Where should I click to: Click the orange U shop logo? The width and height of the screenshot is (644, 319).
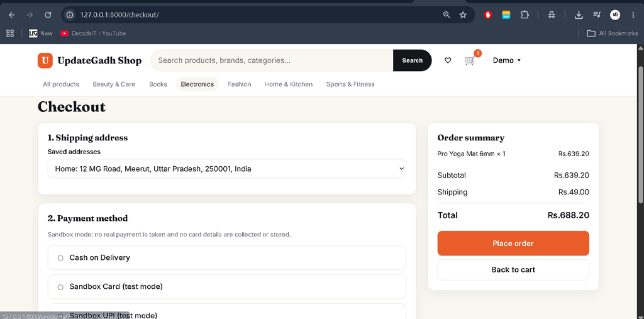[x=45, y=60]
